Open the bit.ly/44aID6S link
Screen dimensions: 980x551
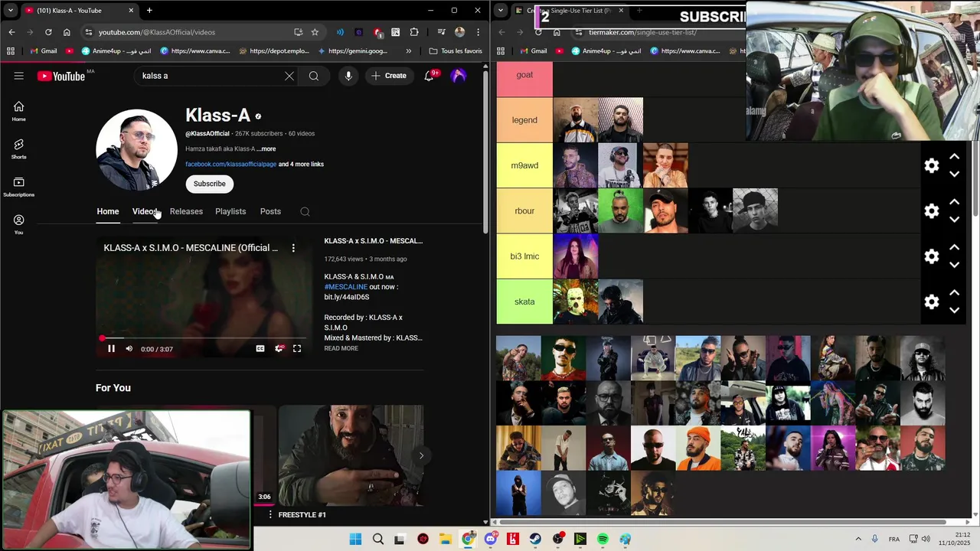click(x=347, y=297)
